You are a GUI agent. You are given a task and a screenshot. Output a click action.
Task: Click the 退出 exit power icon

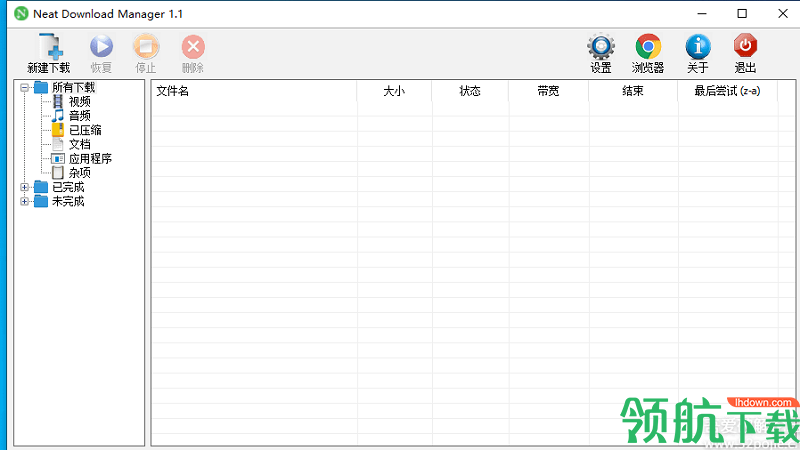coord(745,46)
